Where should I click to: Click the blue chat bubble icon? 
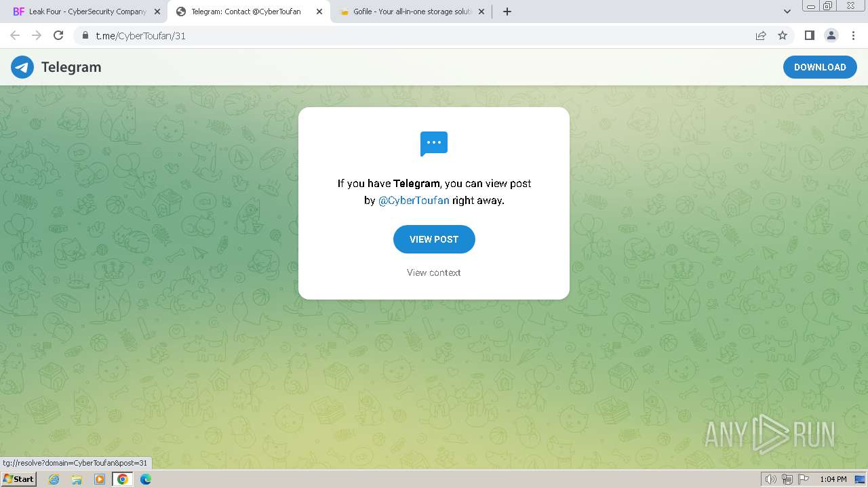pyautogui.click(x=434, y=144)
